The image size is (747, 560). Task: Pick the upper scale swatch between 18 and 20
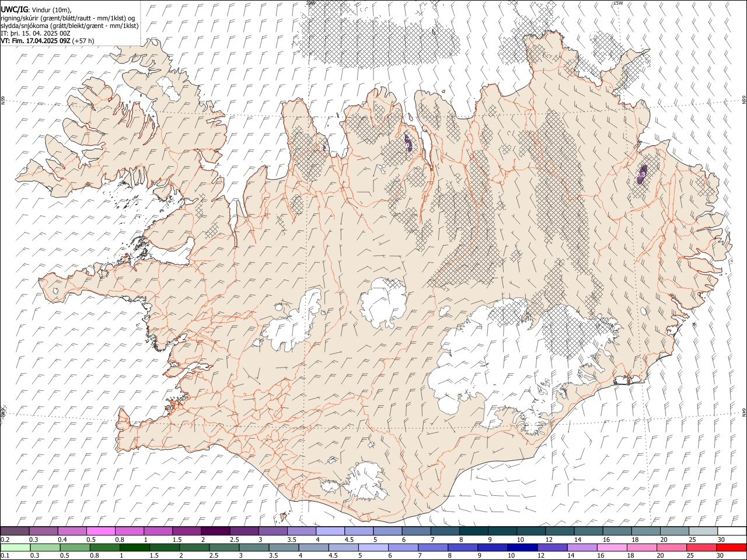pyautogui.click(x=646, y=531)
